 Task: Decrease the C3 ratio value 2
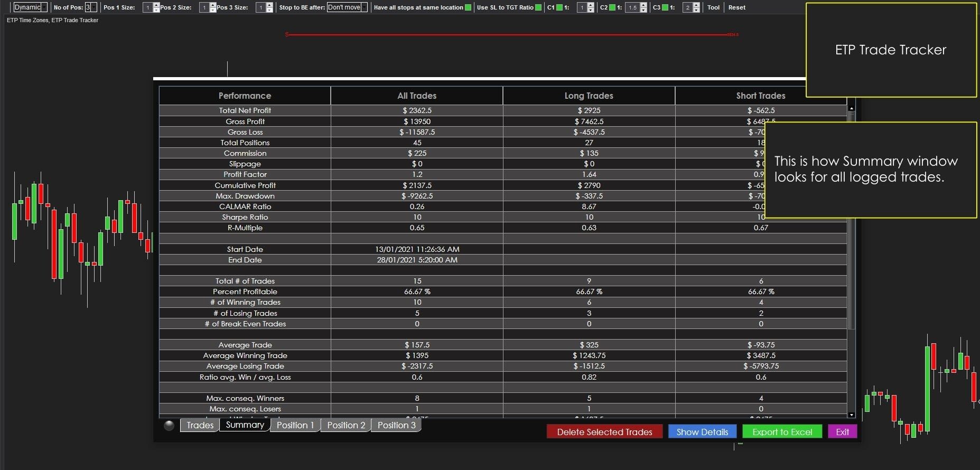tap(696, 10)
